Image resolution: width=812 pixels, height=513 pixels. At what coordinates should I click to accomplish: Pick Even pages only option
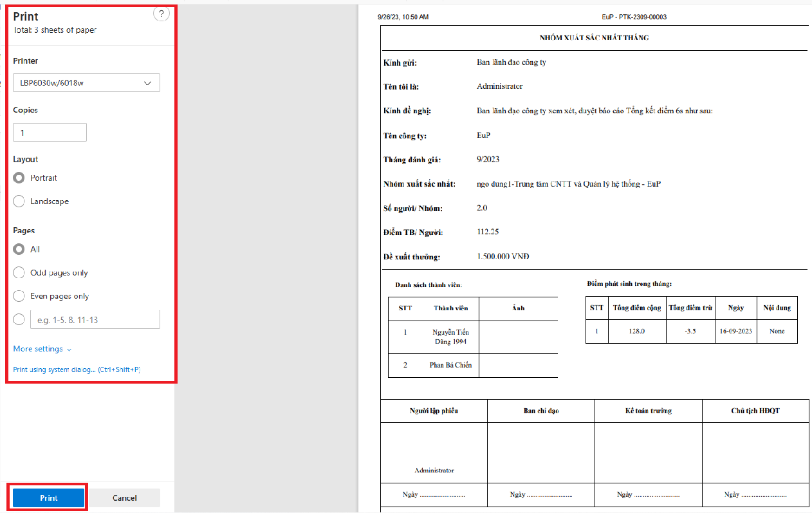tap(19, 296)
